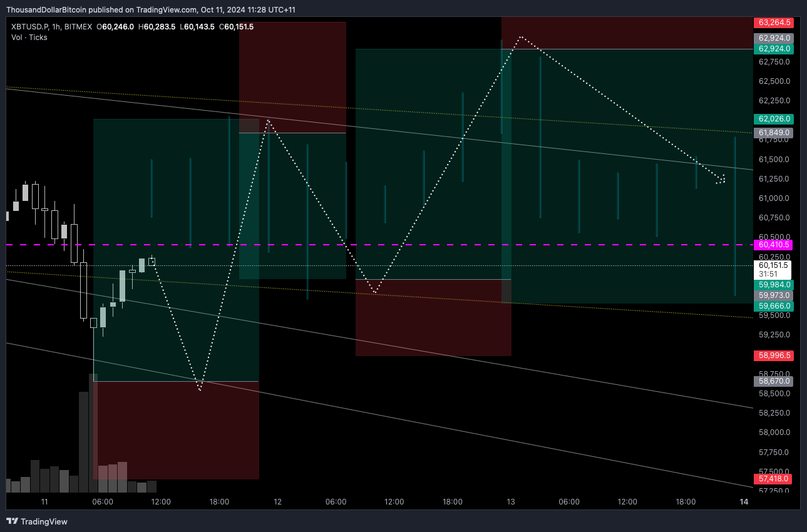Select the gray 61,849.0 price label

tap(775, 133)
